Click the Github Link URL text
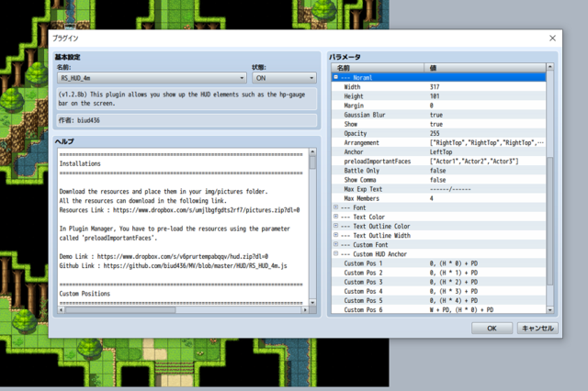Viewport: 588px width, 391px height. point(195,266)
